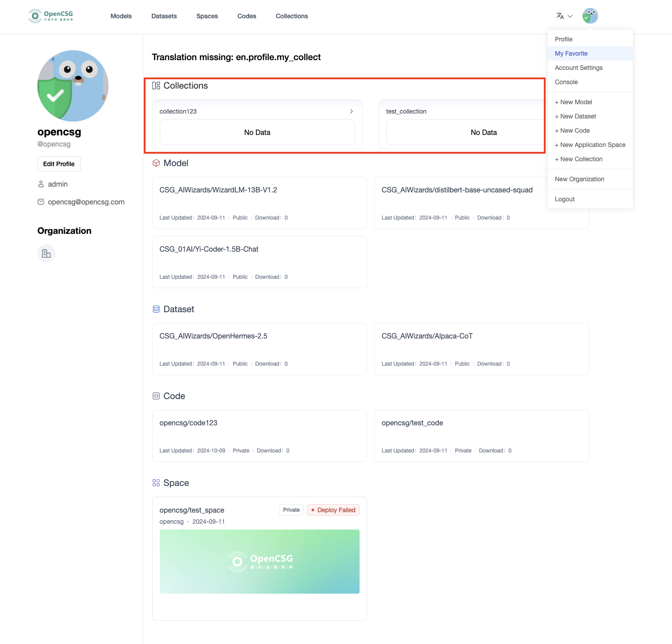The width and height of the screenshot is (672, 644).
Task: Click the Dataset database icon
Action: pos(156,309)
